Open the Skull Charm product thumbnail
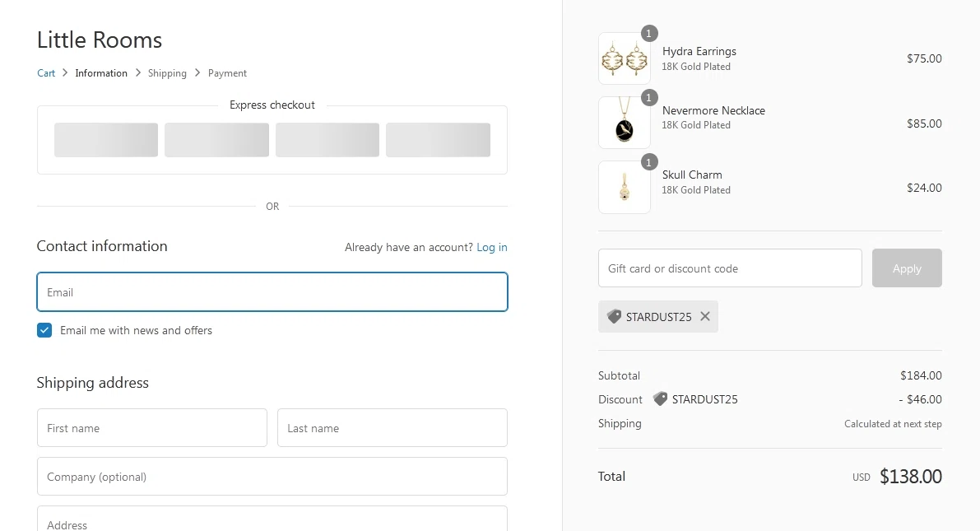980x531 pixels. coord(624,187)
